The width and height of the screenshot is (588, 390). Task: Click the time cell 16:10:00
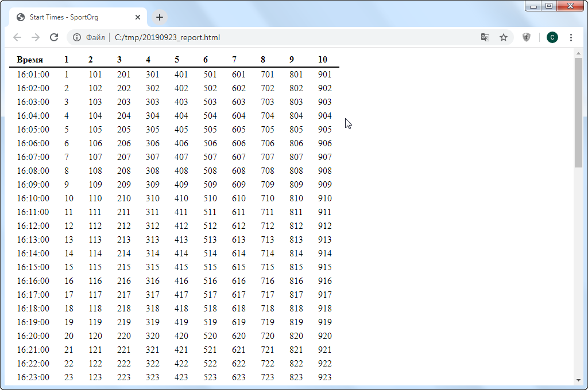click(33, 198)
